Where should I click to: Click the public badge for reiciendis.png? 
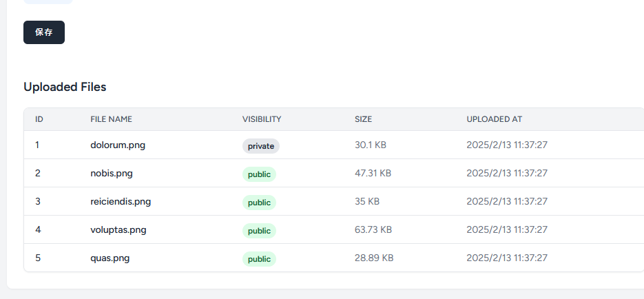tap(259, 203)
